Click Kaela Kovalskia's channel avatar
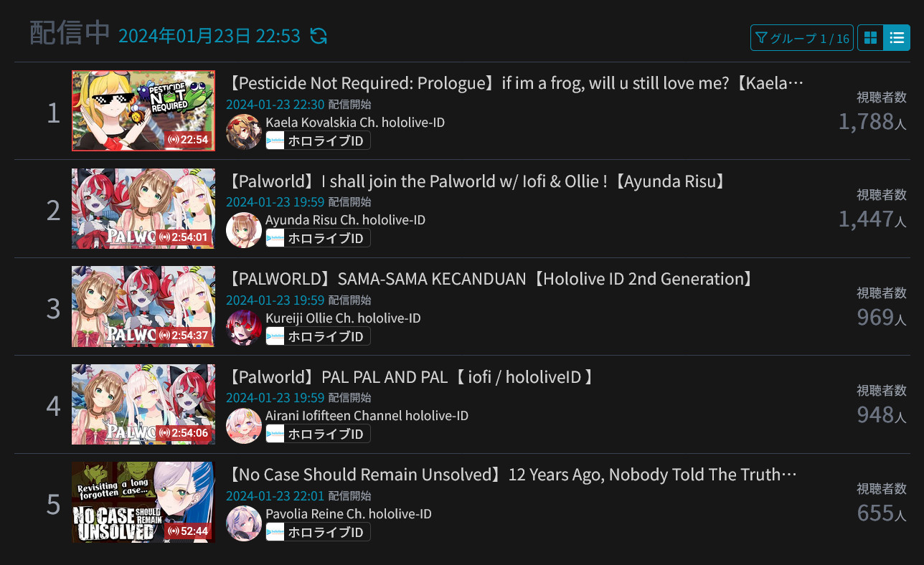Screen dimensions: 924x565 [x=244, y=132]
